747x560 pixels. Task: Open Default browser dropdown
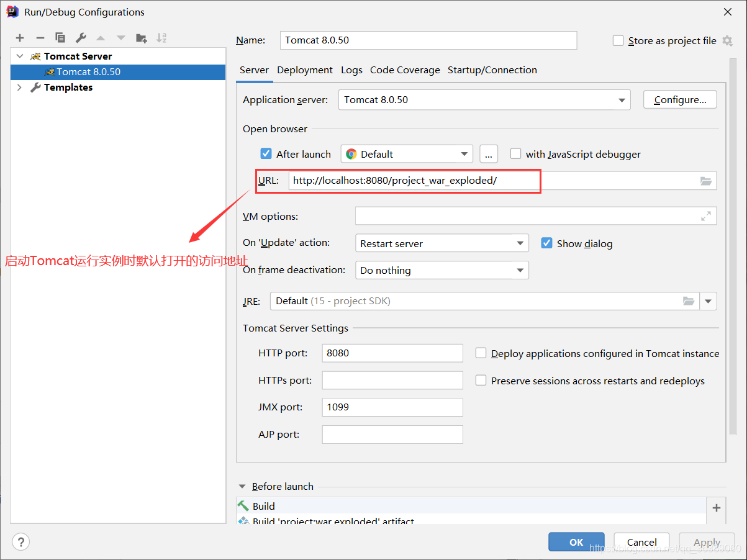coord(407,154)
